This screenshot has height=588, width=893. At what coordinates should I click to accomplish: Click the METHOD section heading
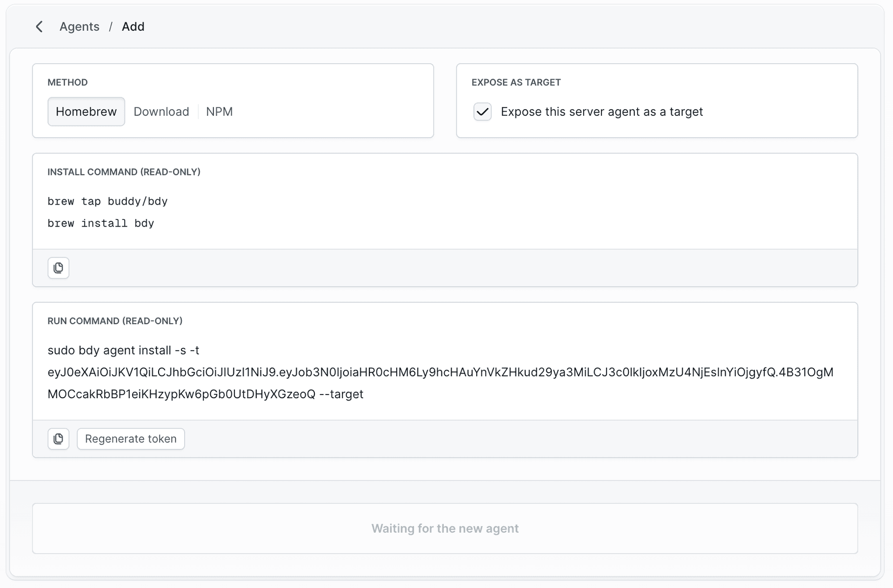pyautogui.click(x=67, y=82)
